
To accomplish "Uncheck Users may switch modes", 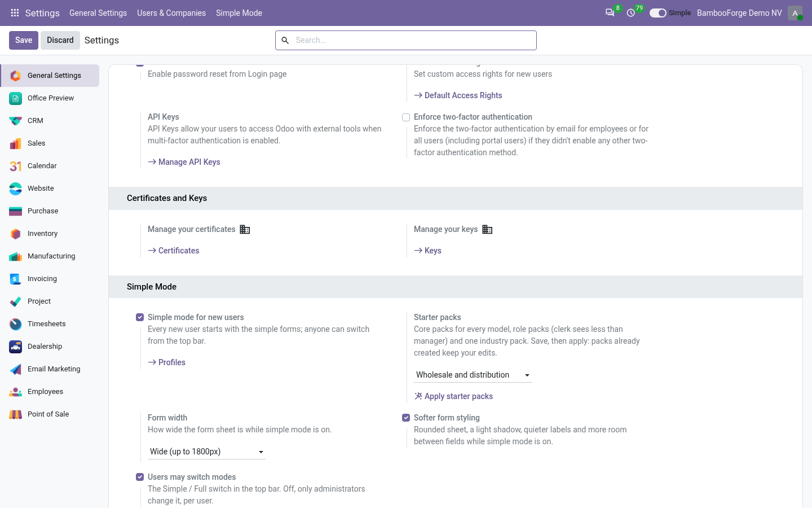I will pyautogui.click(x=140, y=477).
